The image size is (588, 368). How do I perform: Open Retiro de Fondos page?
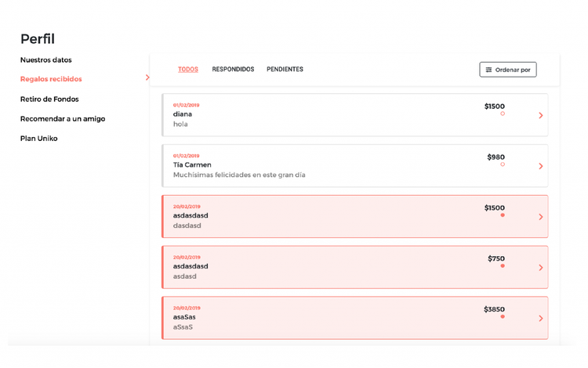[x=49, y=99]
